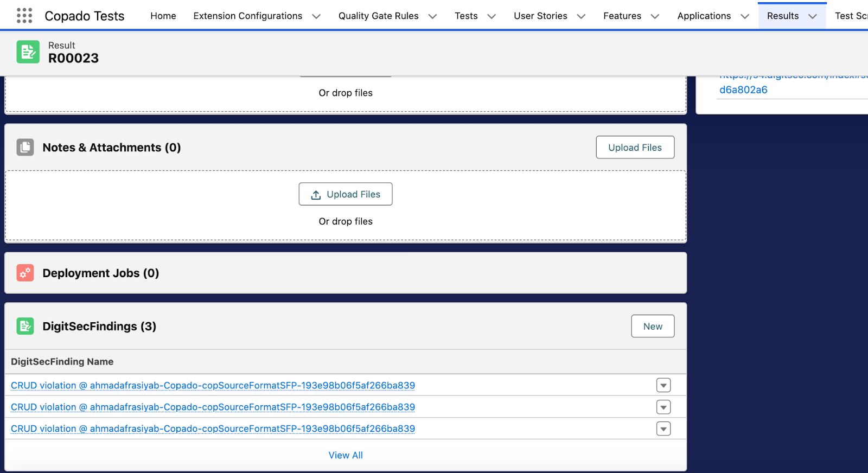
Task: Open the App Launcher grid icon
Action: [x=24, y=16]
